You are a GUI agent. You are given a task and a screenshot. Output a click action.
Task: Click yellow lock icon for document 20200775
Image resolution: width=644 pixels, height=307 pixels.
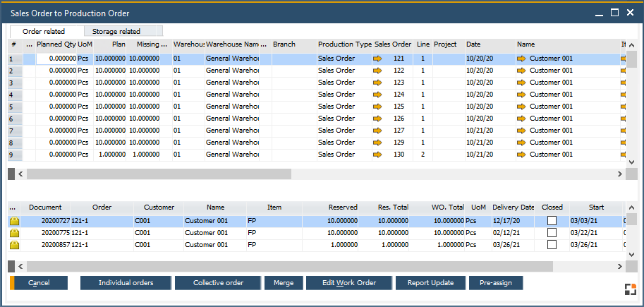[x=14, y=233]
